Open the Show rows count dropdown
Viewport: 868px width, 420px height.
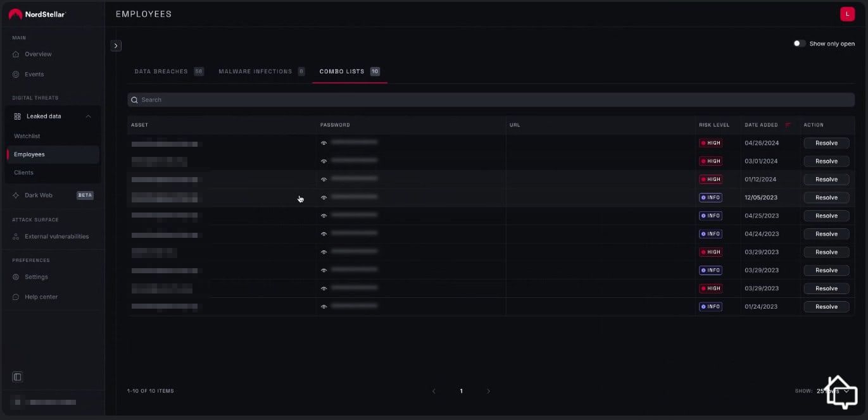[x=833, y=391]
